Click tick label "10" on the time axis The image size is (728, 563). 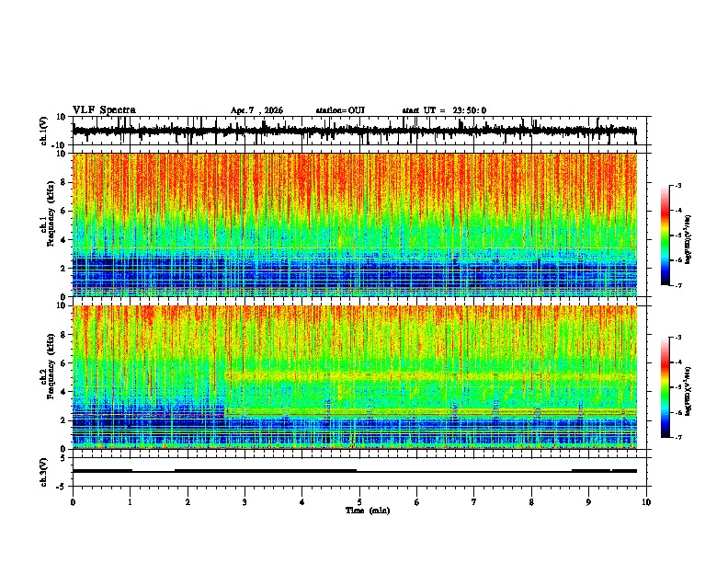646,502
